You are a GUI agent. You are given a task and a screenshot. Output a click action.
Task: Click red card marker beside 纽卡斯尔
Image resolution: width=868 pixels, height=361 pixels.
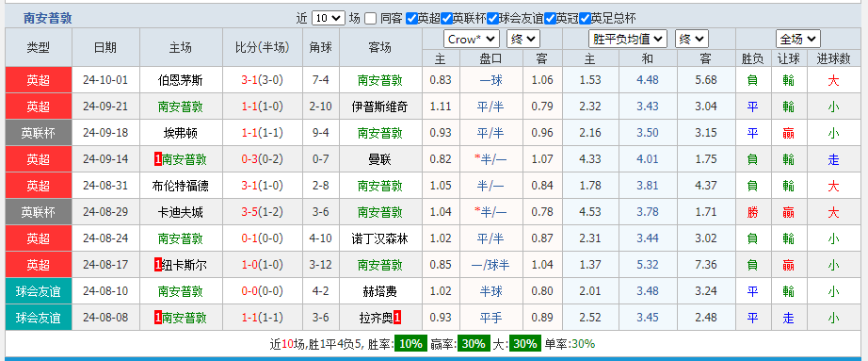158,265
